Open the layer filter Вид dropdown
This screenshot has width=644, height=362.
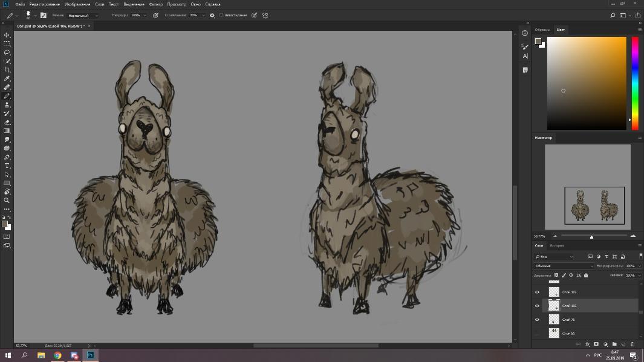click(x=553, y=257)
